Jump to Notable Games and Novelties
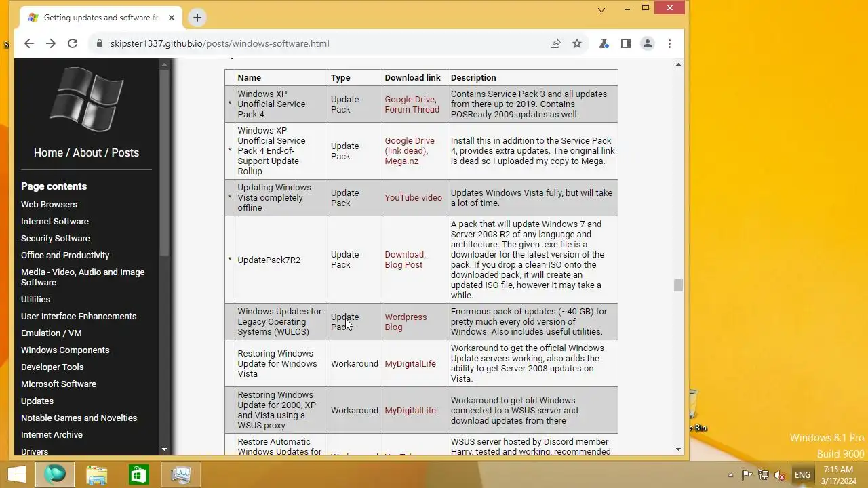Viewport: 868px width, 488px height. [x=79, y=418]
